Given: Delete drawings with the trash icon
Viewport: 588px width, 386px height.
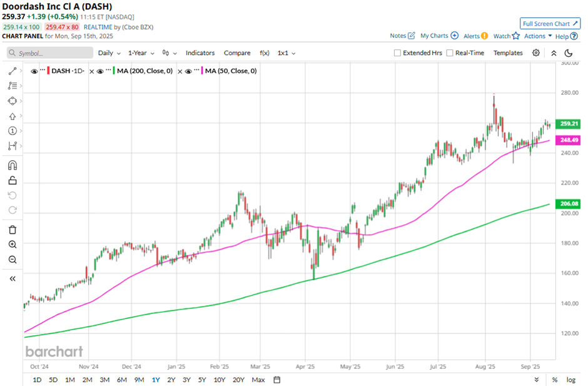Looking at the screenshot, I should pyautogui.click(x=13, y=230).
